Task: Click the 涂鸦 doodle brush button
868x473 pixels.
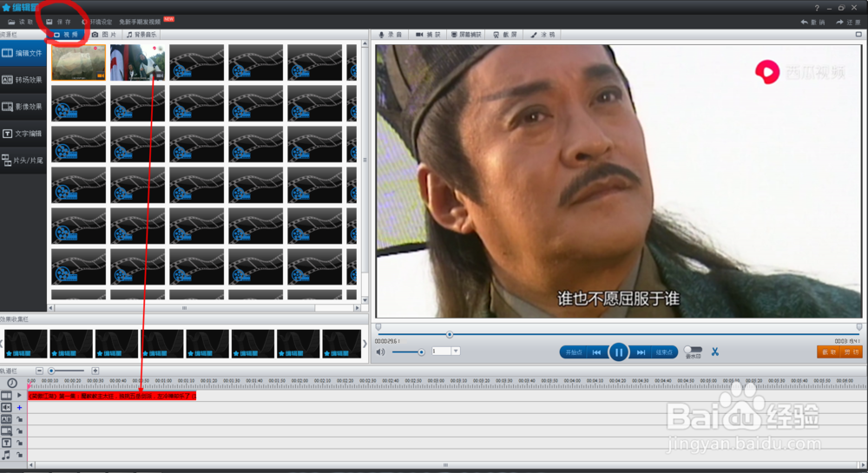Action: point(542,35)
